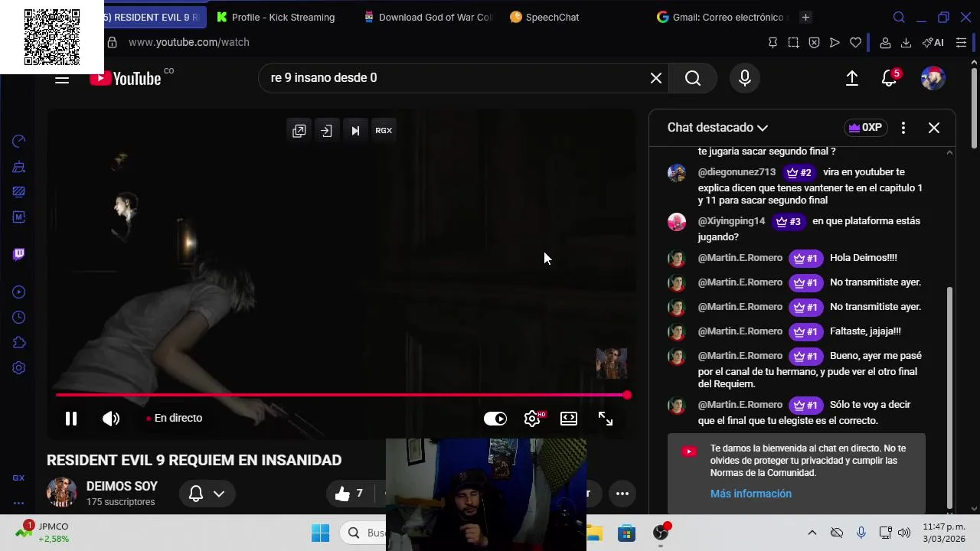
Task: Open more actions ellipsis under the video
Action: (622, 494)
